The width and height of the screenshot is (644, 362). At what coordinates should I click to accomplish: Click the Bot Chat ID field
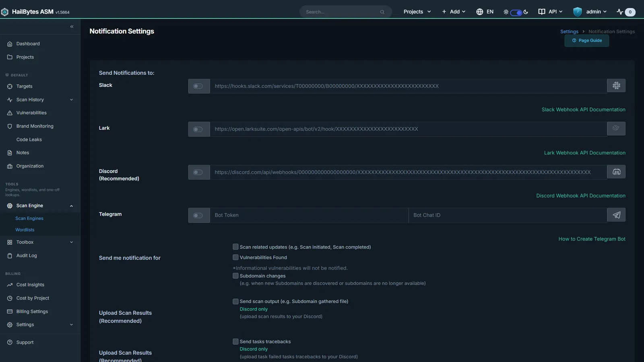pos(508,215)
